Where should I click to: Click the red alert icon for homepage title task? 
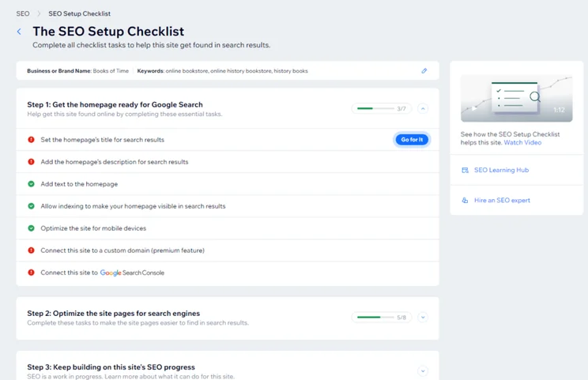click(x=31, y=140)
